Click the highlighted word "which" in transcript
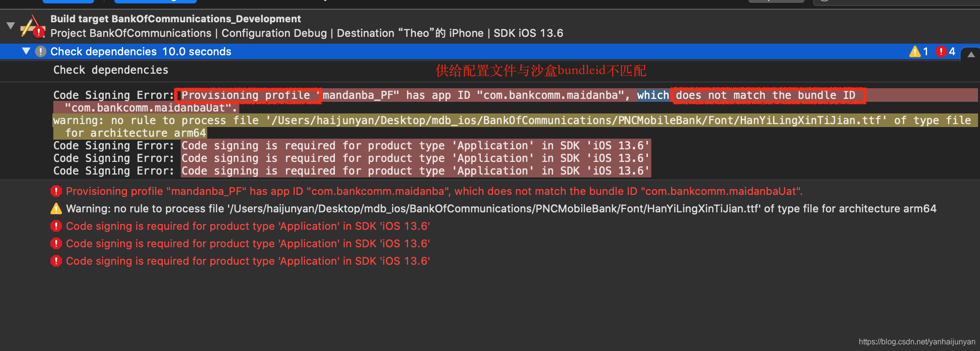980x351 pixels. coord(653,95)
